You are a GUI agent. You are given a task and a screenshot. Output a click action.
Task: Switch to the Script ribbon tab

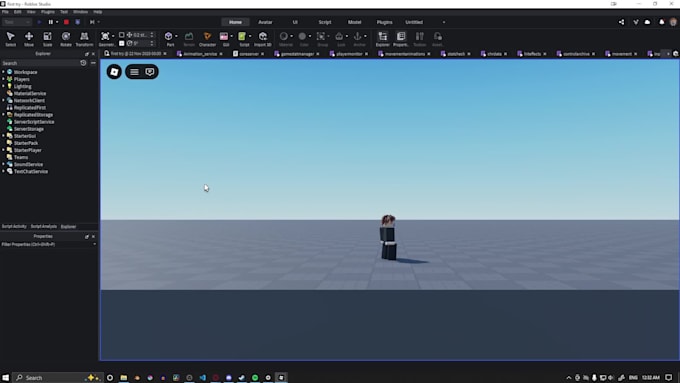point(325,22)
